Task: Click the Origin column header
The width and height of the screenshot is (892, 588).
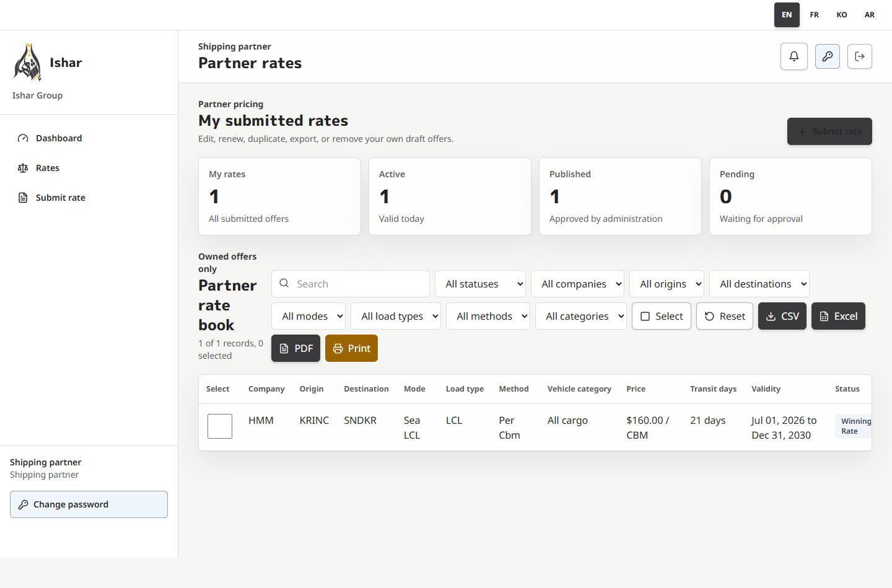Action: pos(312,389)
